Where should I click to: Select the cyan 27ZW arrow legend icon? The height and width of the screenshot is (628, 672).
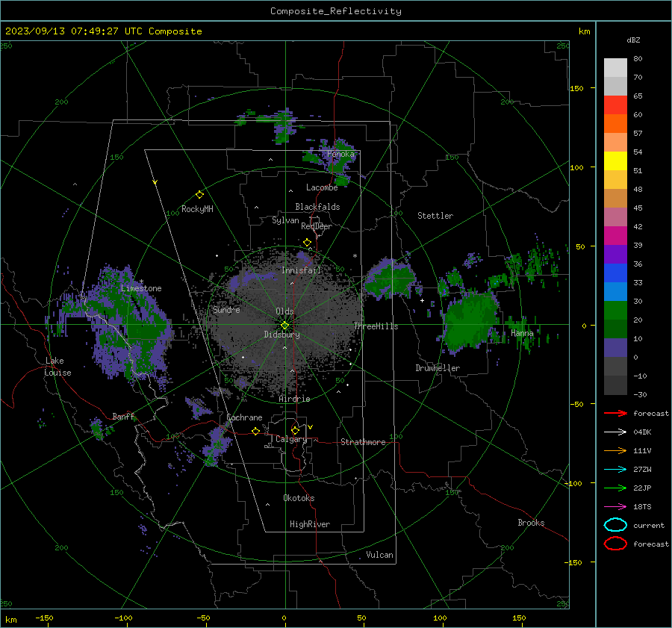(615, 470)
